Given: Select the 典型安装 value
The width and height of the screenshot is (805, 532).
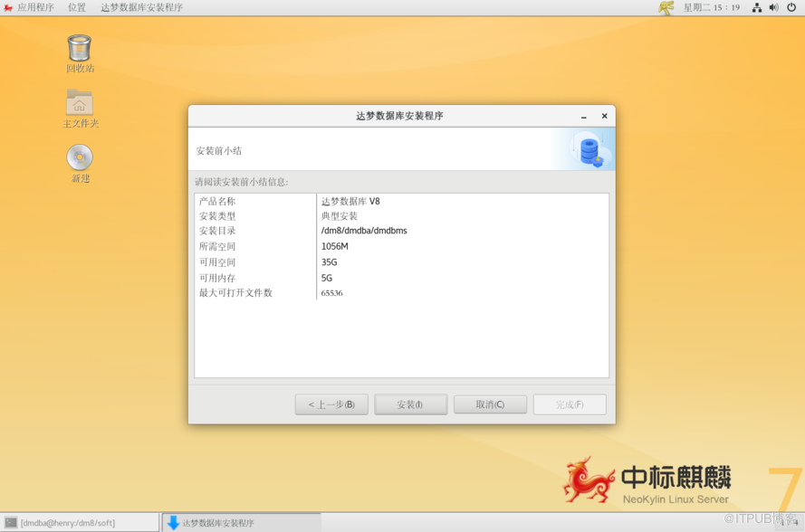Looking at the screenshot, I should (340, 216).
